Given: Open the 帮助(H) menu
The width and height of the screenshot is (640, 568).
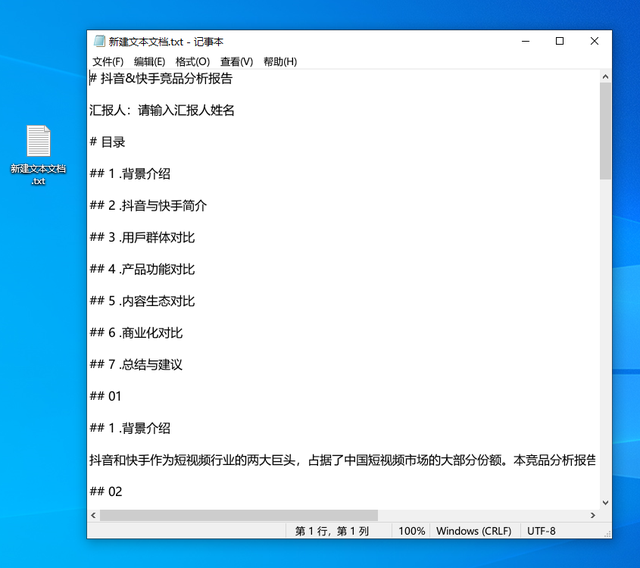Looking at the screenshot, I should point(280,62).
